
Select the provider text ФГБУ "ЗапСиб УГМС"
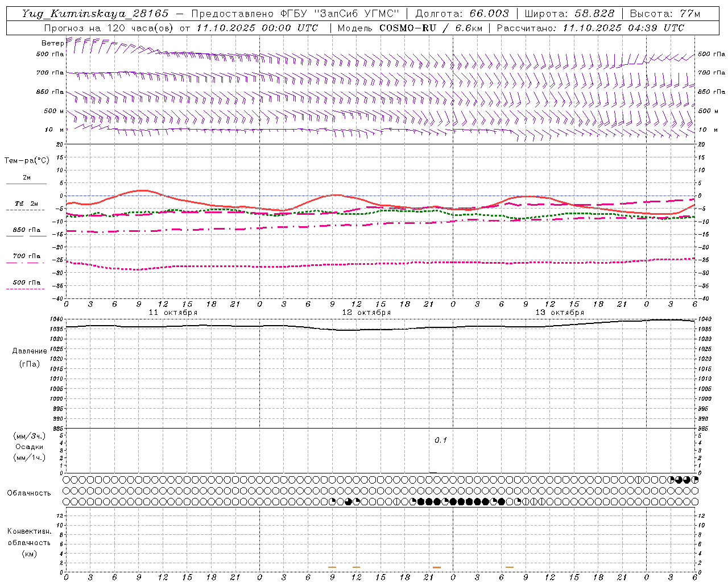[x=340, y=14]
